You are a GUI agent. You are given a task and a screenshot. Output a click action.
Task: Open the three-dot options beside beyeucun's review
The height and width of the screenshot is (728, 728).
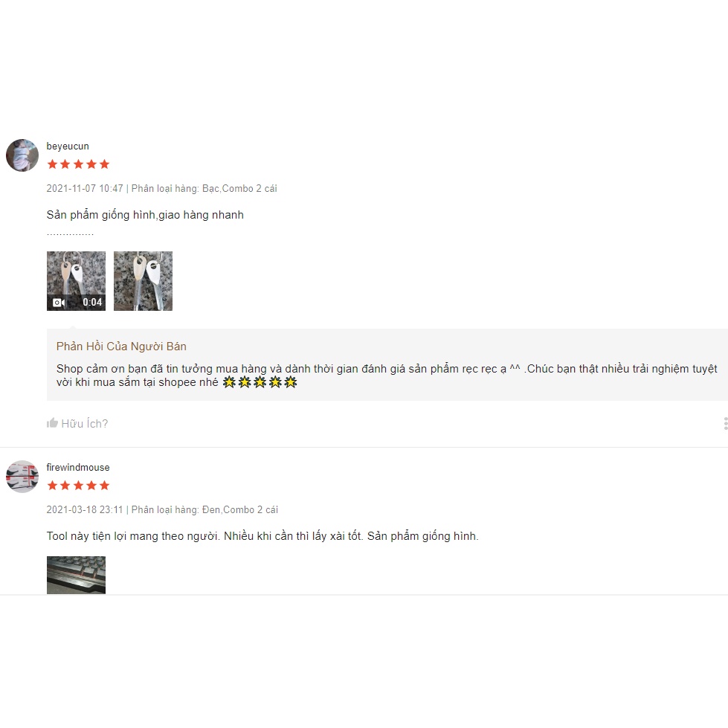pyautogui.click(x=725, y=423)
